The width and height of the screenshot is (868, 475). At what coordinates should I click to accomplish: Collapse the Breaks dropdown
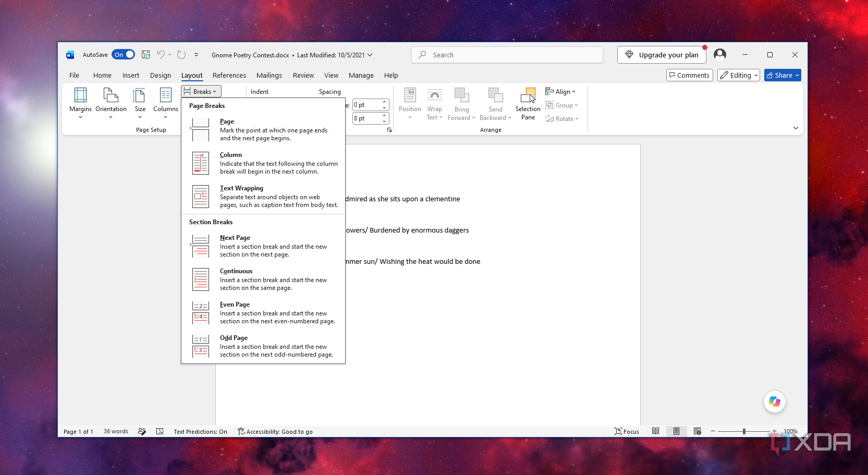[x=201, y=91]
